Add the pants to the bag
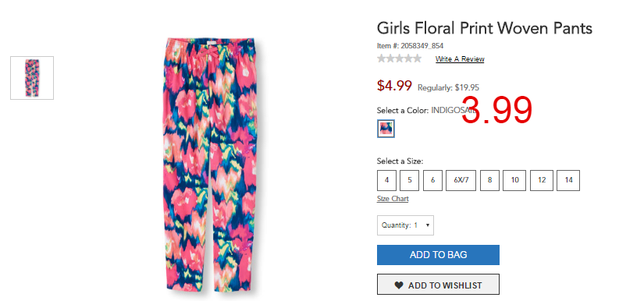 coord(438,255)
